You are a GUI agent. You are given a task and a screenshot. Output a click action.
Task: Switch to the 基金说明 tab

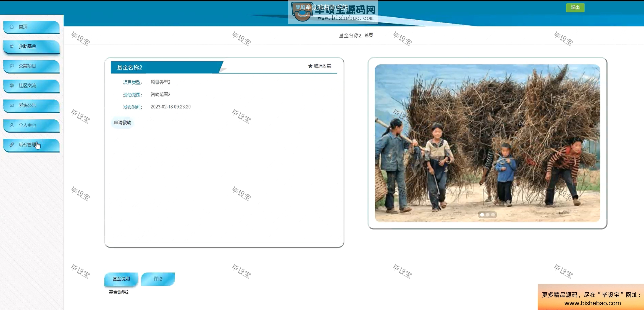click(121, 279)
